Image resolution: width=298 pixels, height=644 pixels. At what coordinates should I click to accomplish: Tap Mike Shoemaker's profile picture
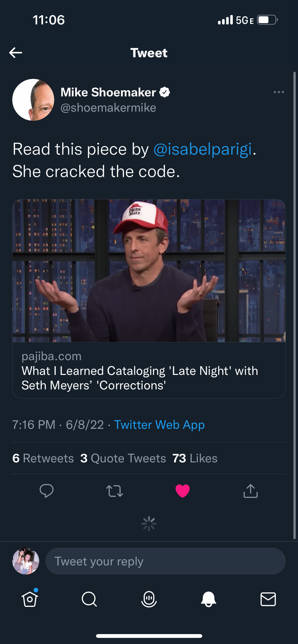pos(33,100)
